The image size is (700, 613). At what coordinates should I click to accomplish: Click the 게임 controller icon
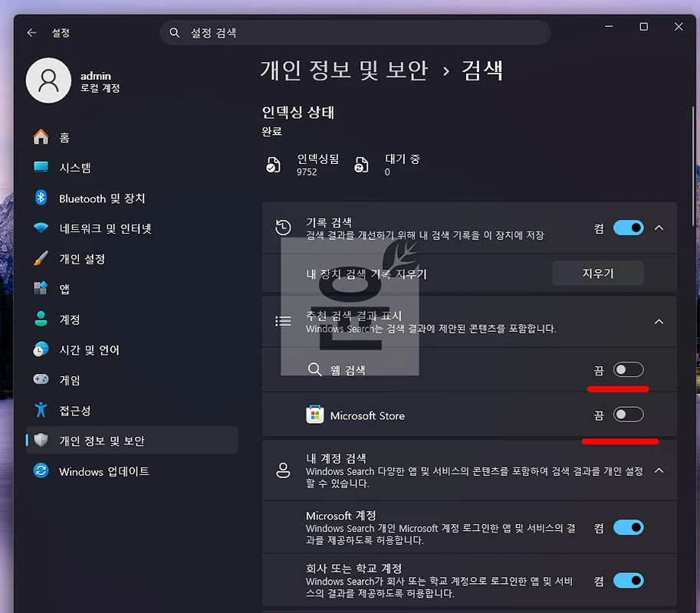point(41,379)
